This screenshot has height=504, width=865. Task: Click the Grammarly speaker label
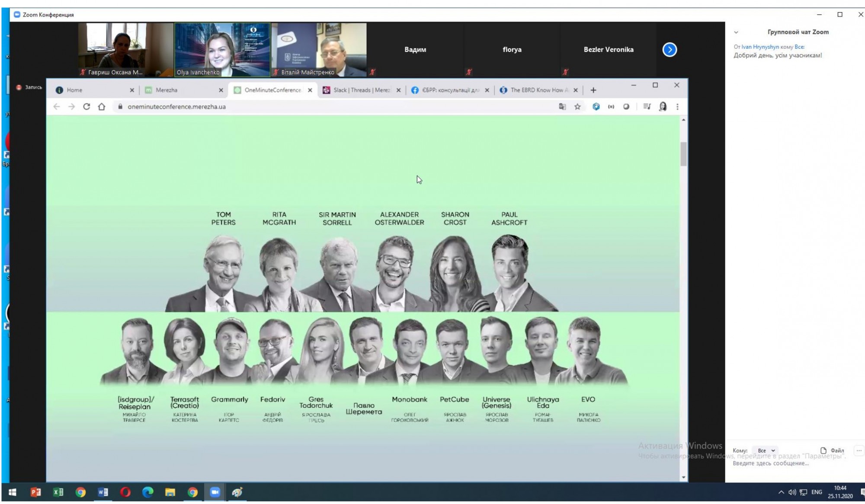pos(230,399)
